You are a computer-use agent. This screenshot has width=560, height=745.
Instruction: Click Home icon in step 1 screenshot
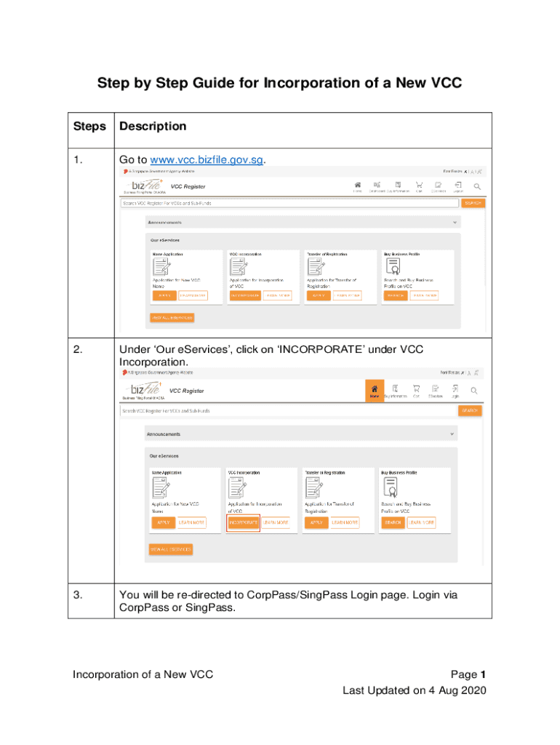358,186
